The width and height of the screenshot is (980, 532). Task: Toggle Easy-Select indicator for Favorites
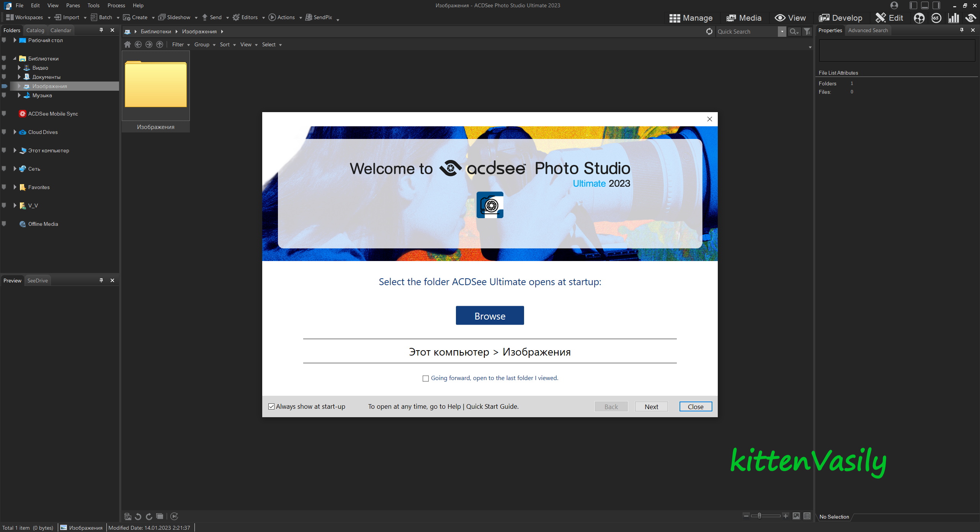tap(4, 187)
